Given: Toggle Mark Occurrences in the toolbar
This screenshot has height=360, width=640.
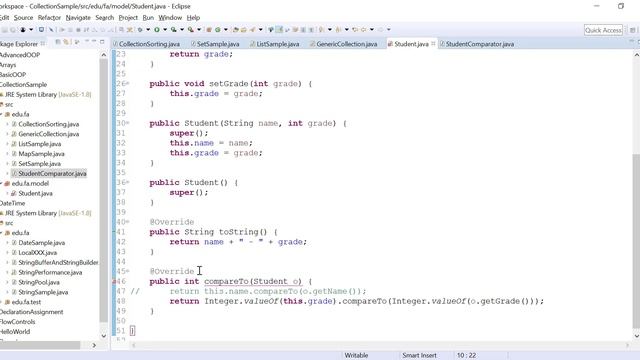Looking at the screenshot, I should [279, 29].
